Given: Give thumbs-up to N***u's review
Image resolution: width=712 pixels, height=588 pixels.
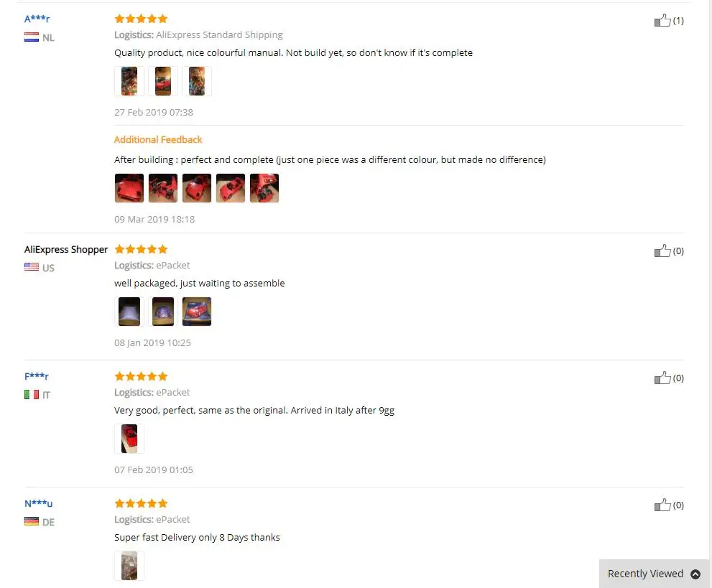Looking at the screenshot, I should pyautogui.click(x=662, y=505).
